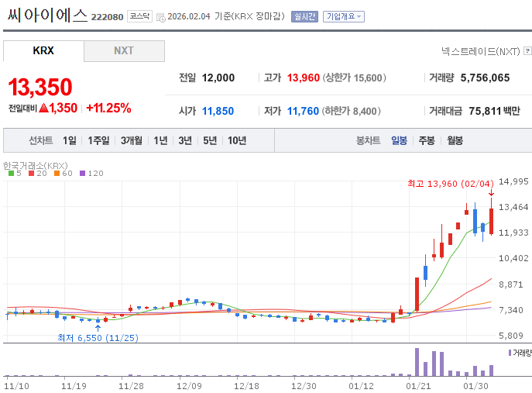
Task: Select the 일봉 daily candle chart
Action: (399, 140)
